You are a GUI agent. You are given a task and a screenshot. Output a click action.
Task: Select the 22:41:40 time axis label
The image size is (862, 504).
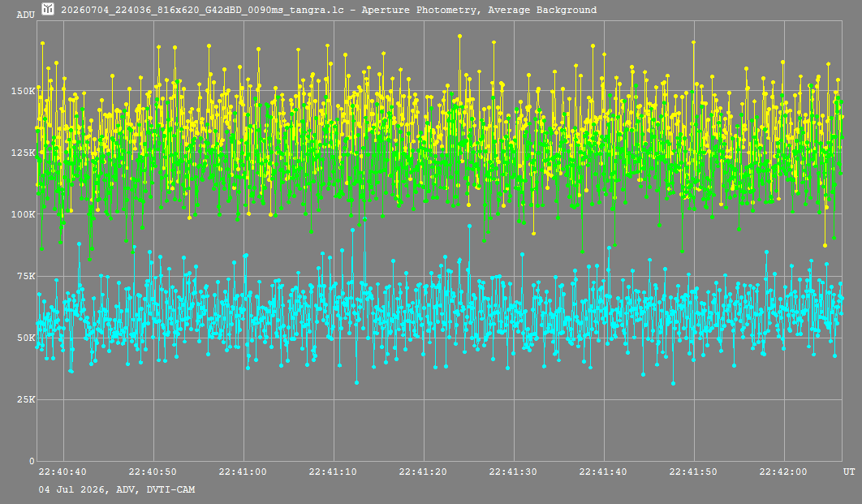603,472
